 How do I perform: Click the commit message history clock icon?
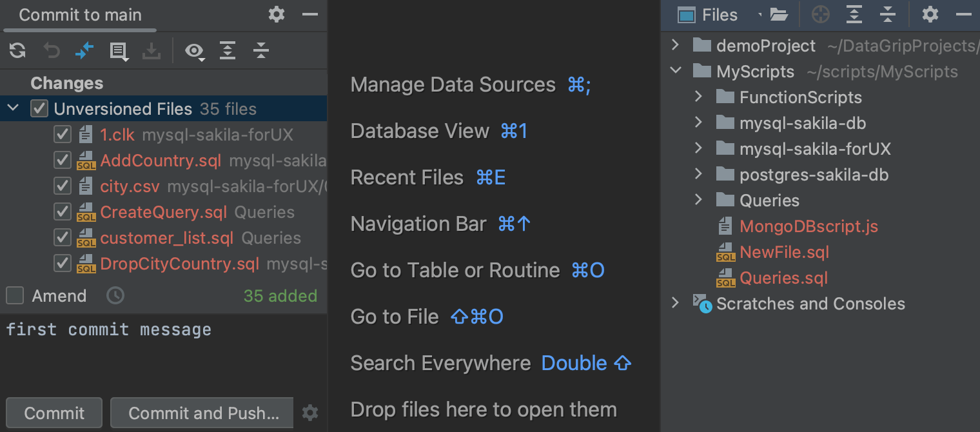click(115, 296)
